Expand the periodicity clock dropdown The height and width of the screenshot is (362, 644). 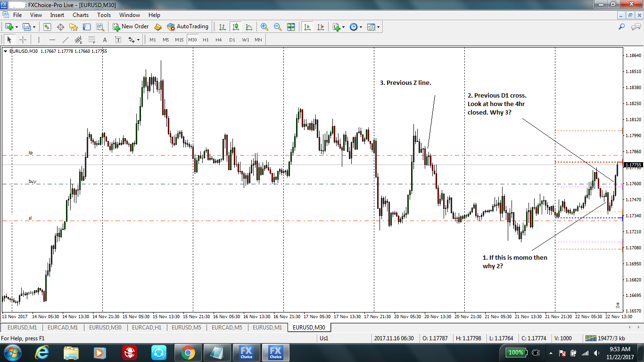tap(361, 27)
